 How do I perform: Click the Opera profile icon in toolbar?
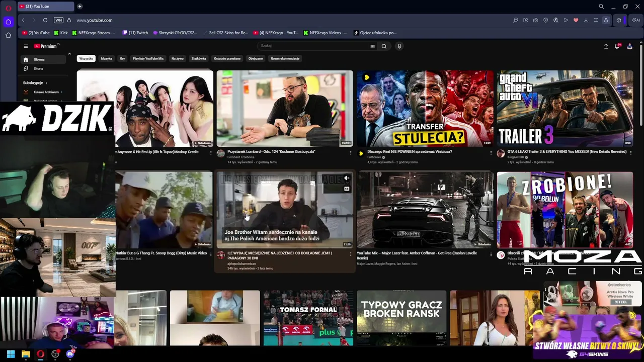tap(606, 20)
